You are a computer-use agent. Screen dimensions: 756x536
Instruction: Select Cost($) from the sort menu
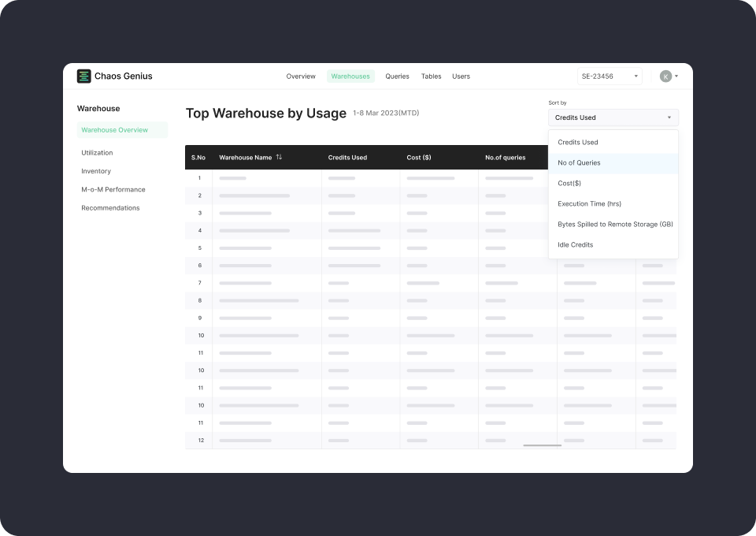[569, 183]
